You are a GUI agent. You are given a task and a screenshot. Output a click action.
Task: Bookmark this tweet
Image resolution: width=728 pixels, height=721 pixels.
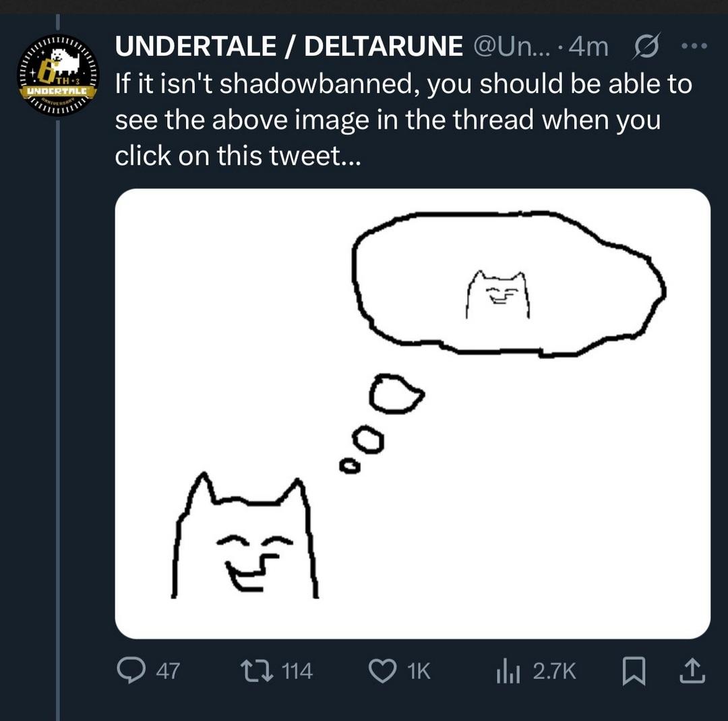633,671
